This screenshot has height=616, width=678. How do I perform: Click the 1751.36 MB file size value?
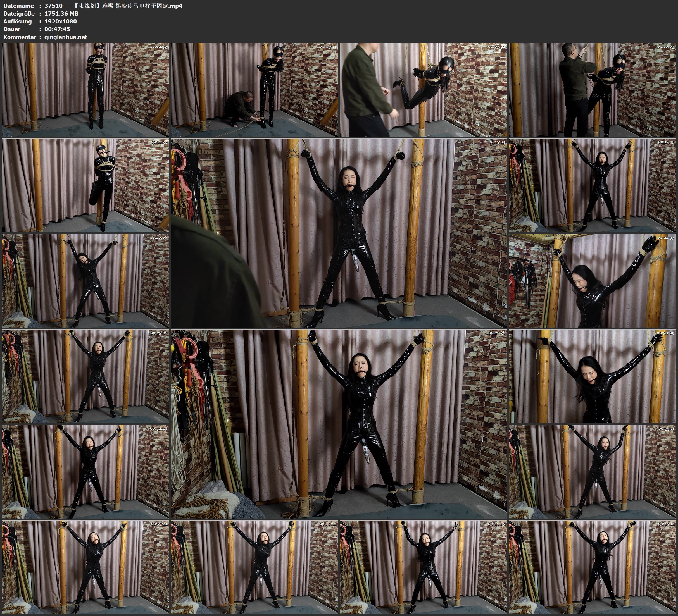pyautogui.click(x=61, y=13)
